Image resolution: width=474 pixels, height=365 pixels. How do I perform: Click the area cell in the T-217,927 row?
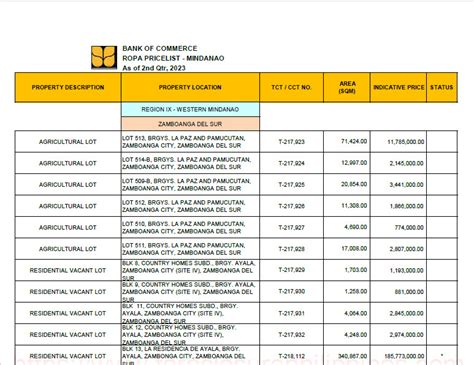347,227
